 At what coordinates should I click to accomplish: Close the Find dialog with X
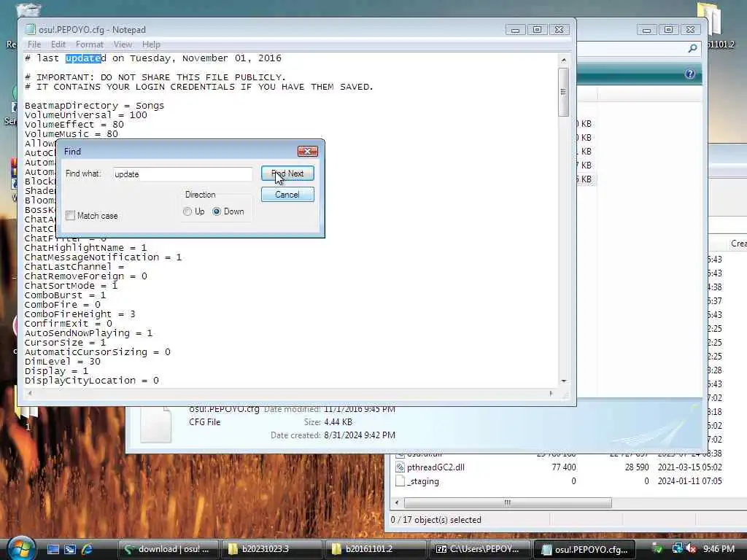coord(307,151)
